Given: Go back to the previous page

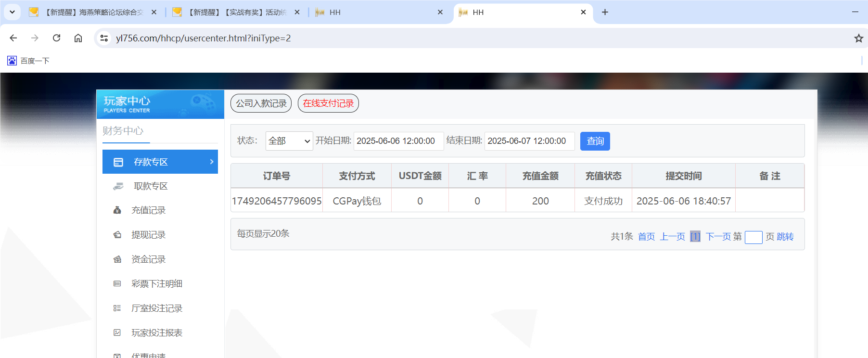Looking at the screenshot, I should [13, 38].
